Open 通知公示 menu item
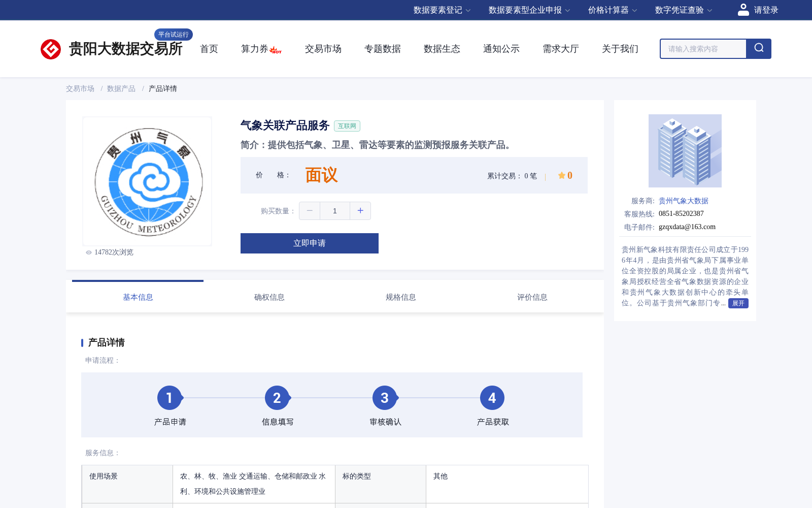The height and width of the screenshot is (508, 812). pos(501,49)
